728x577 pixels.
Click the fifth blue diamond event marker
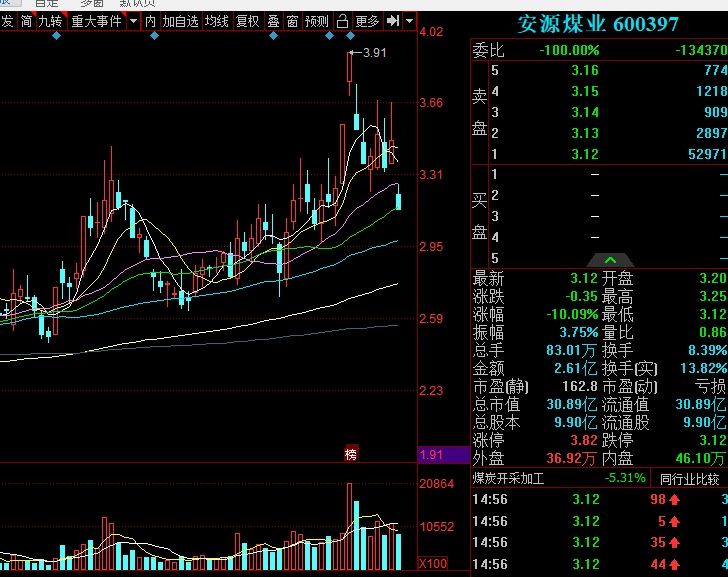(351, 36)
